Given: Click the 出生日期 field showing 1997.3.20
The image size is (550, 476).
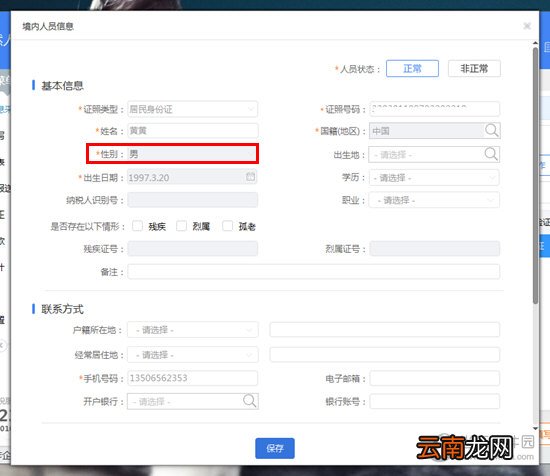Looking at the screenshot, I should [x=193, y=177].
